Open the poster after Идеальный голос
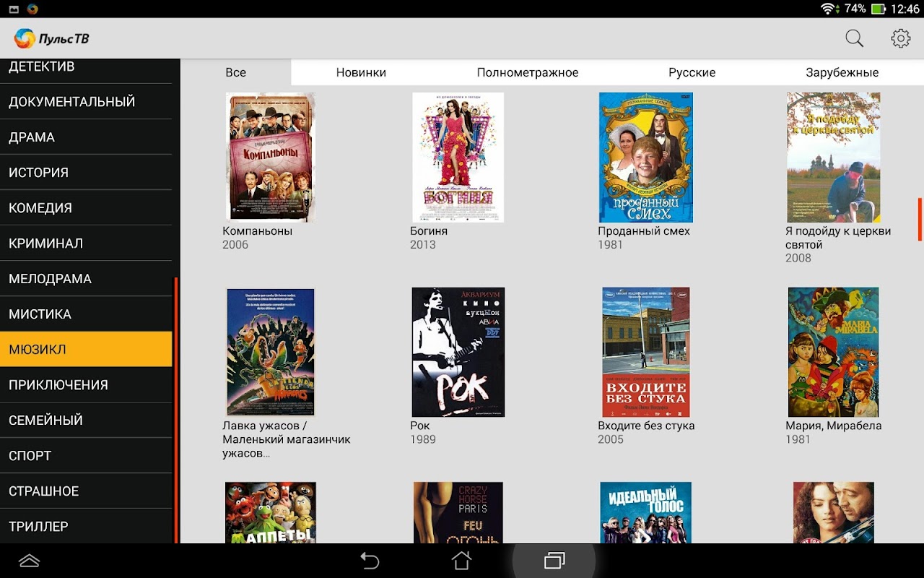 point(833,513)
